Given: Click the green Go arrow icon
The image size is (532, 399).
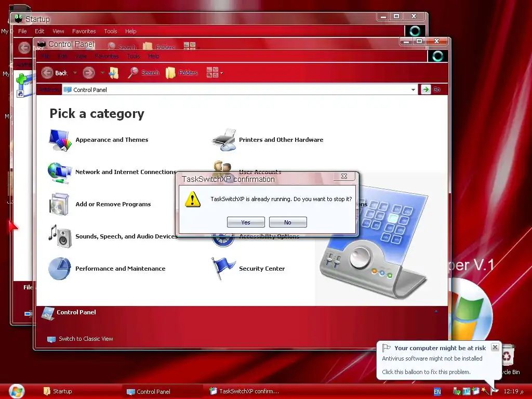Looking at the screenshot, I should pos(425,89).
